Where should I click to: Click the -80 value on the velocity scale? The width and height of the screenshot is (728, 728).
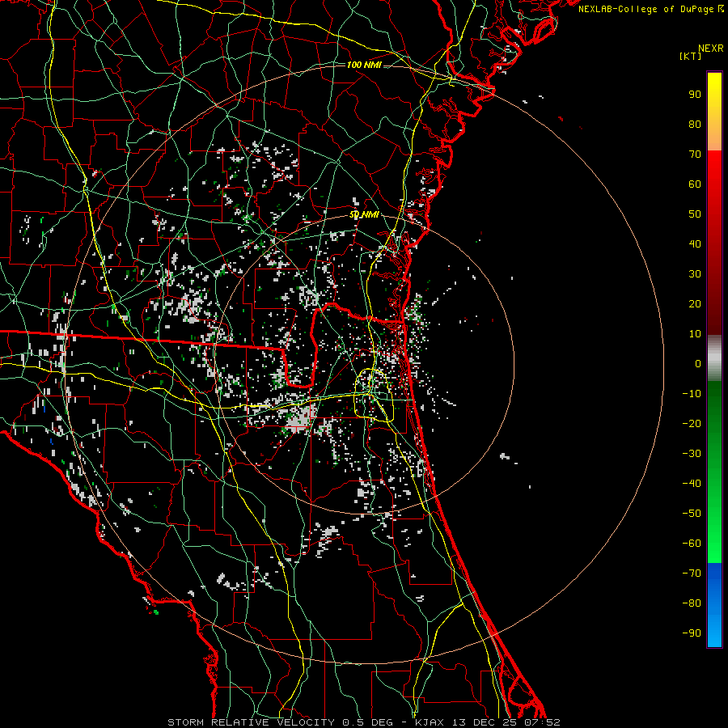[x=692, y=603]
